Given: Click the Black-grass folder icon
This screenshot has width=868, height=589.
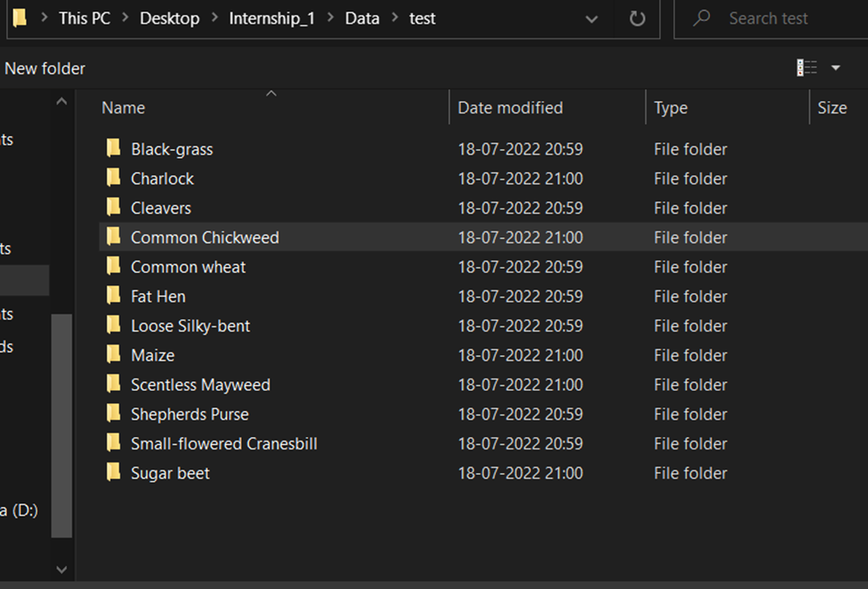Looking at the screenshot, I should (114, 149).
